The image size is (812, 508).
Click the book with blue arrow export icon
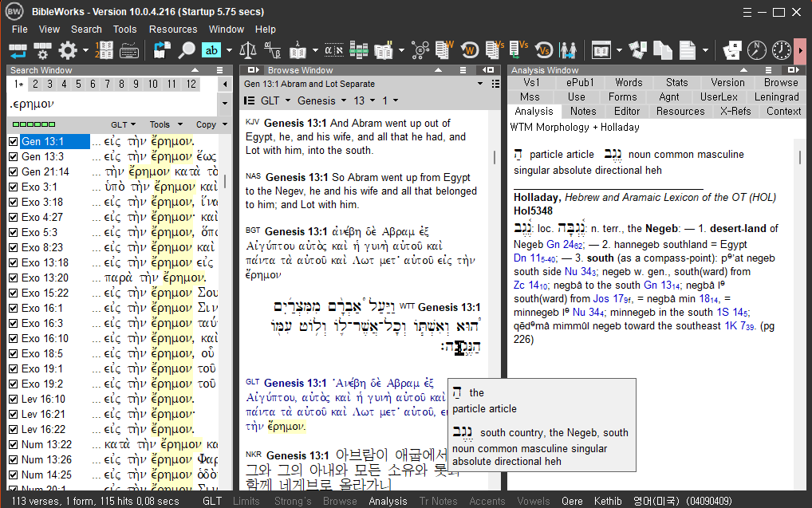(162, 50)
